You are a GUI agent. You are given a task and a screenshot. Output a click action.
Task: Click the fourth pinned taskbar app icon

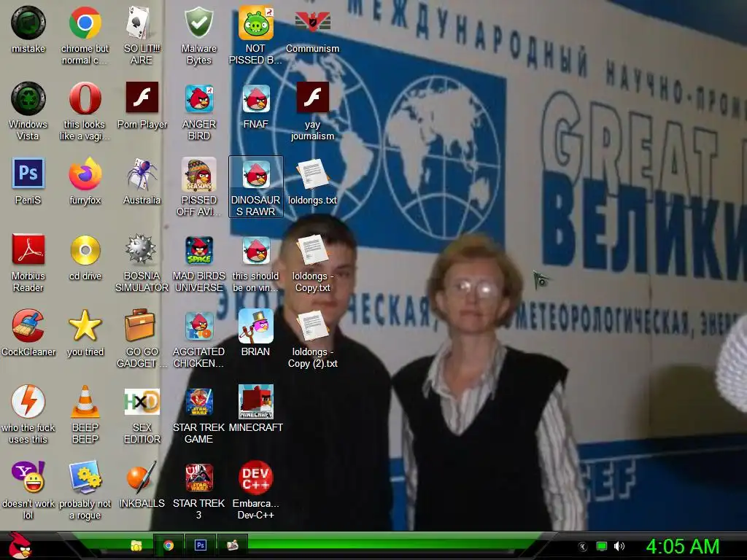tap(233, 545)
